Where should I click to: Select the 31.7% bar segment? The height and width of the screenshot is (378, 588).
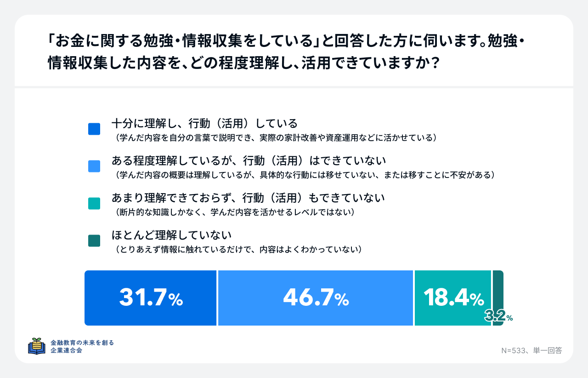point(151,298)
